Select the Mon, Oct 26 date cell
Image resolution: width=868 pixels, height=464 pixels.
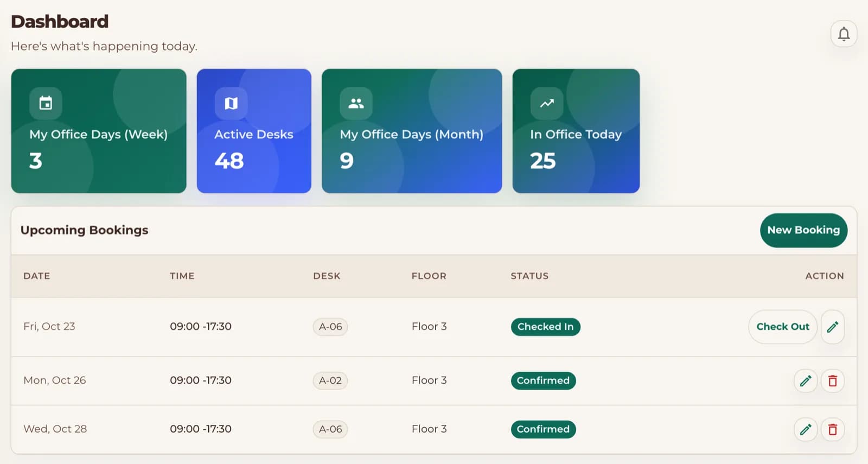[55, 380]
